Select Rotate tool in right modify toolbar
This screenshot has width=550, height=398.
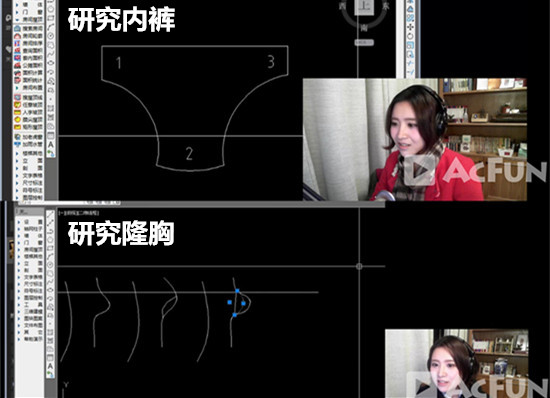[x=410, y=36]
